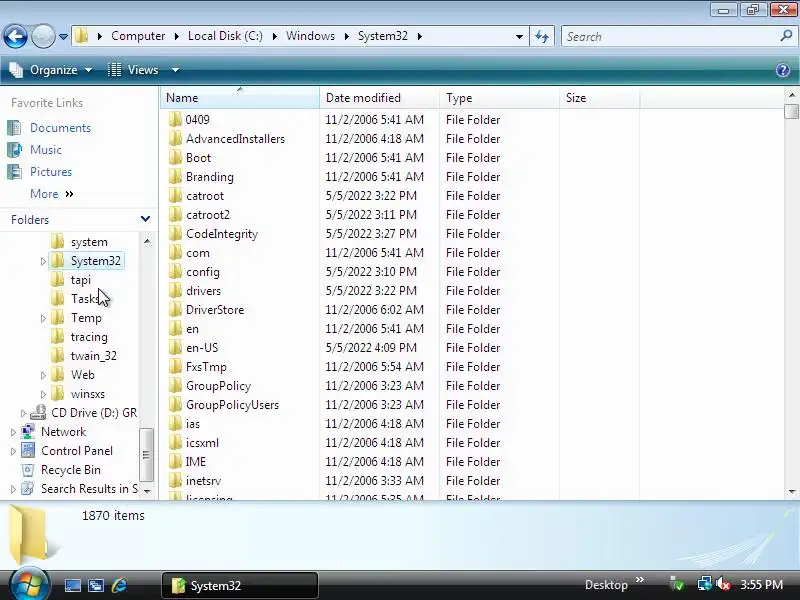
Task: Select the Boot folder icon
Action: click(175, 158)
